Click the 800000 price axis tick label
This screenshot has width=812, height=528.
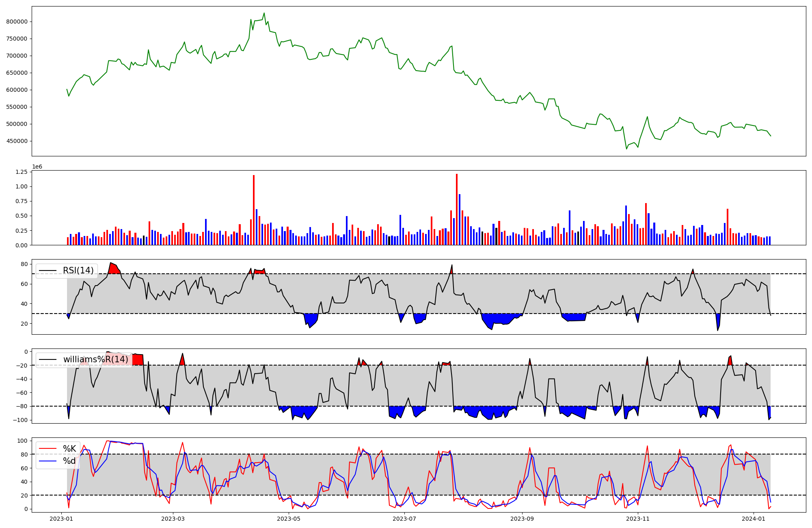(x=17, y=22)
